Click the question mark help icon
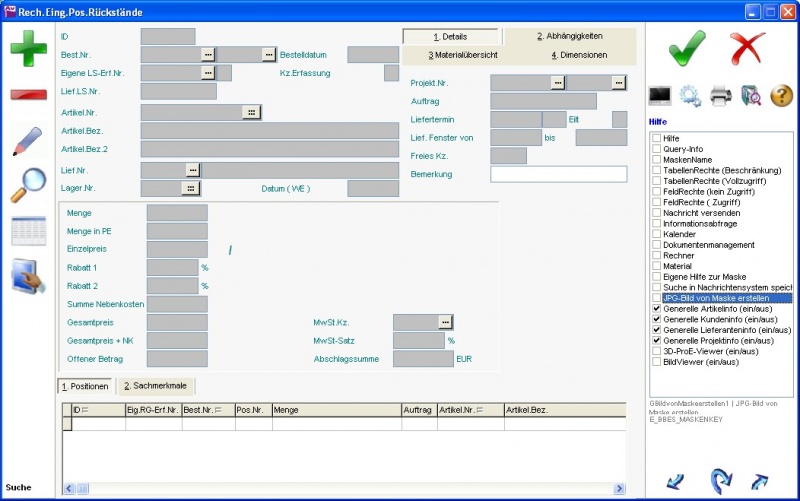 [x=781, y=96]
